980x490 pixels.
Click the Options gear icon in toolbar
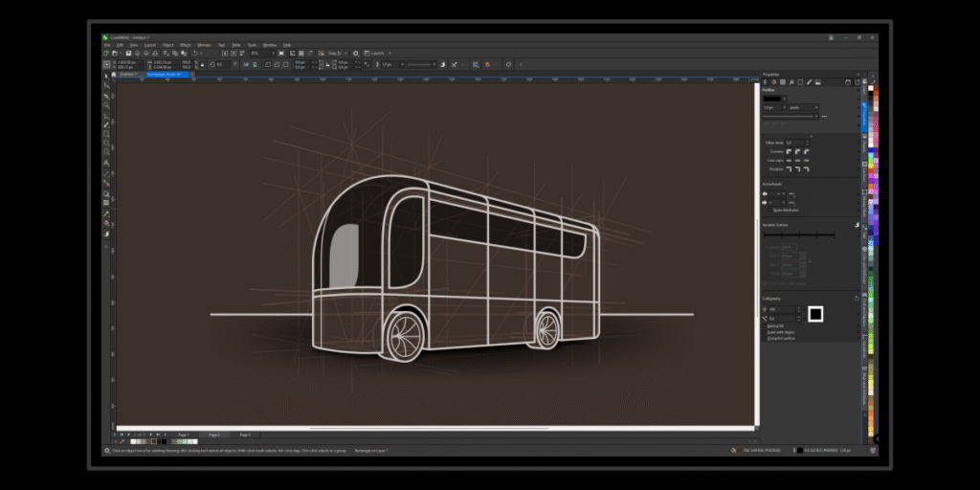(x=356, y=54)
